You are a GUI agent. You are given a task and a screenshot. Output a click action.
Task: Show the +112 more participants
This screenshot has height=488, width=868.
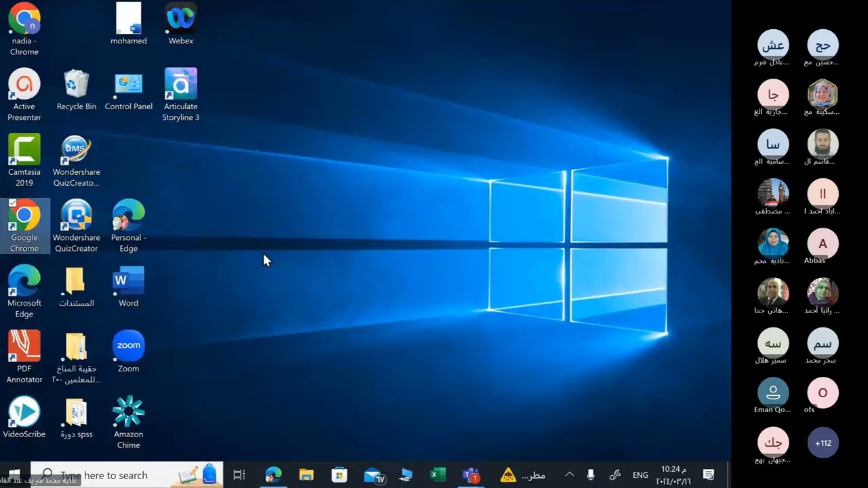pos(823,443)
